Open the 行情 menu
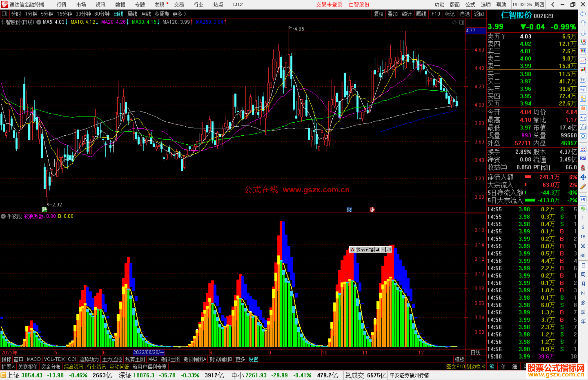588x380 pixels. [x=62, y=4]
